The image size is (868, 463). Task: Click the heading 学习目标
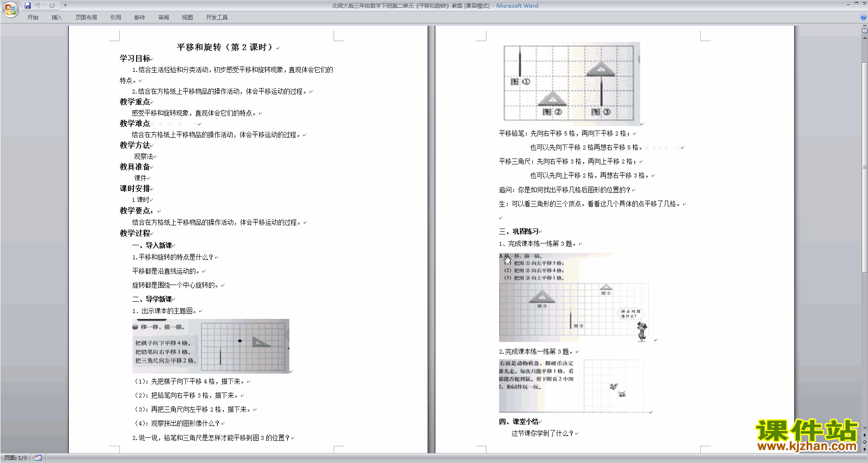(135, 59)
